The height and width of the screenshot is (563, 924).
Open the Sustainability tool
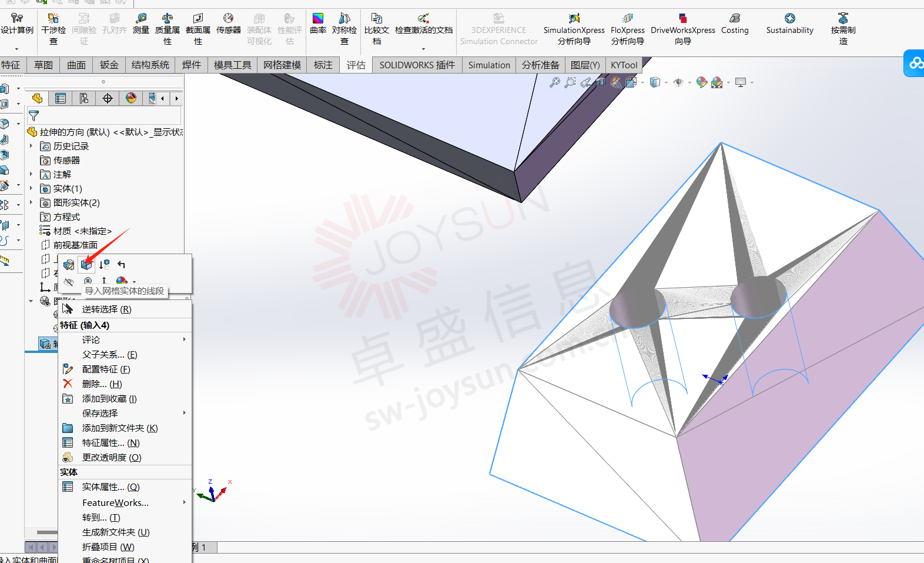[790, 24]
